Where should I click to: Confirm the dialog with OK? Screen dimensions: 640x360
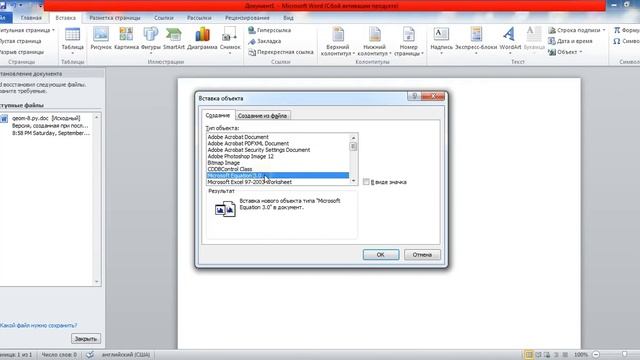[381, 255]
